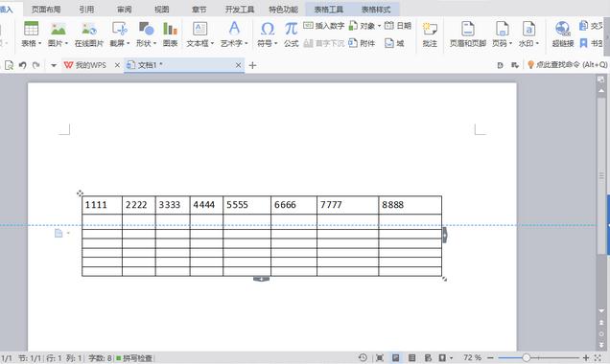Open the 公式 formula tool
The height and width of the screenshot is (364, 610).
coord(291,34)
